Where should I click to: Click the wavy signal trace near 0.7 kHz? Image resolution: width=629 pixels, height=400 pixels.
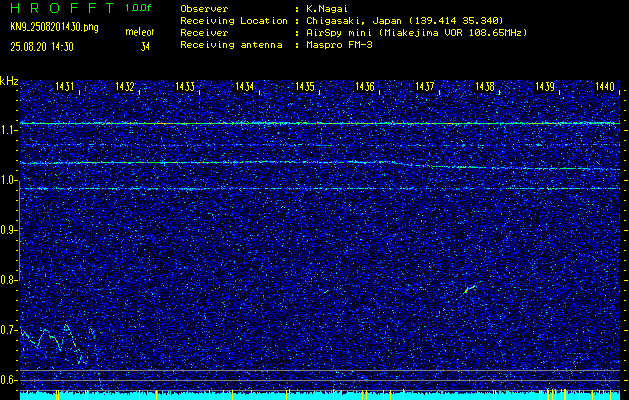click(59, 343)
